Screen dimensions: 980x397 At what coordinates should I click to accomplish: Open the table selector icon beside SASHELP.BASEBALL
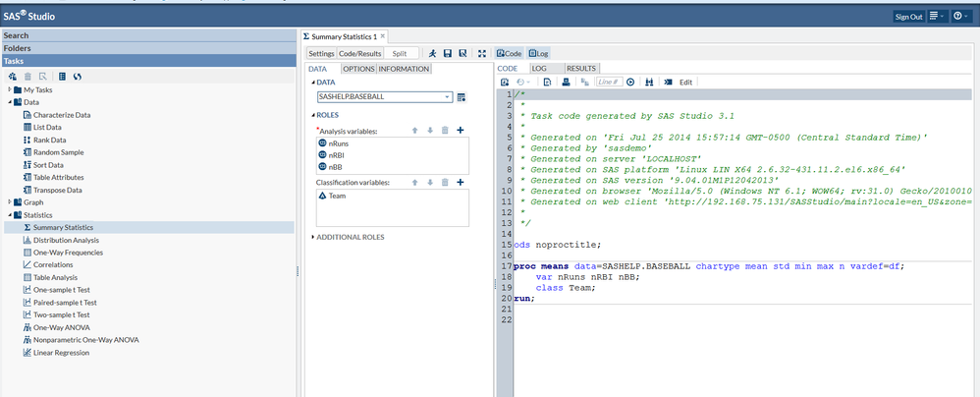click(462, 97)
